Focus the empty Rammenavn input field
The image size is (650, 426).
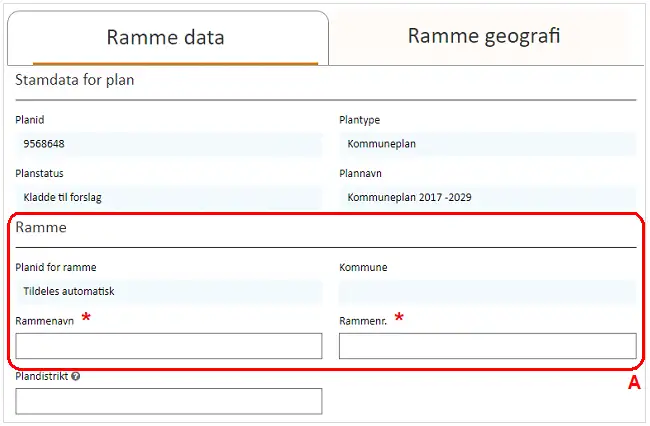(168, 346)
